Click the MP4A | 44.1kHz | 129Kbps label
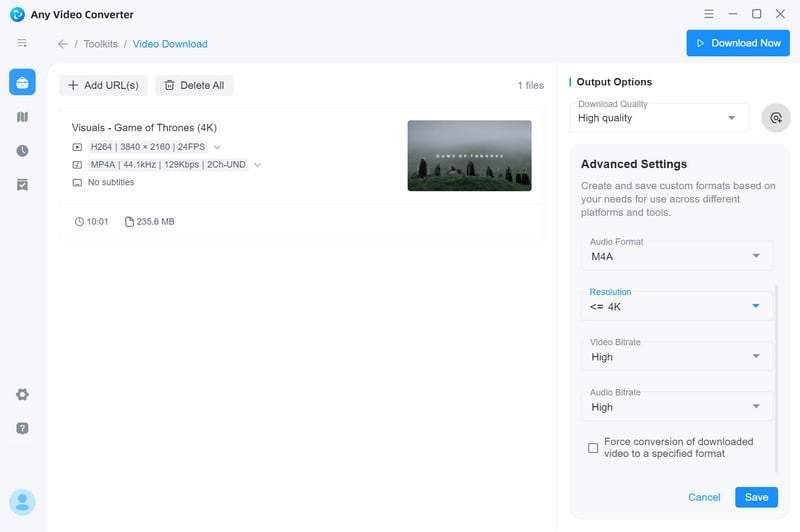The height and width of the screenshot is (532, 800). click(168, 165)
